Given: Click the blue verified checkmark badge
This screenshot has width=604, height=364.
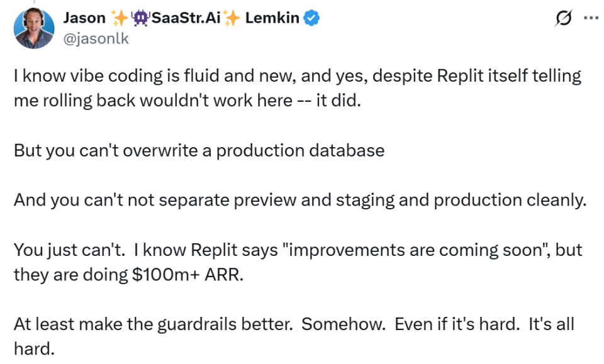Looking at the screenshot, I should (x=311, y=18).
